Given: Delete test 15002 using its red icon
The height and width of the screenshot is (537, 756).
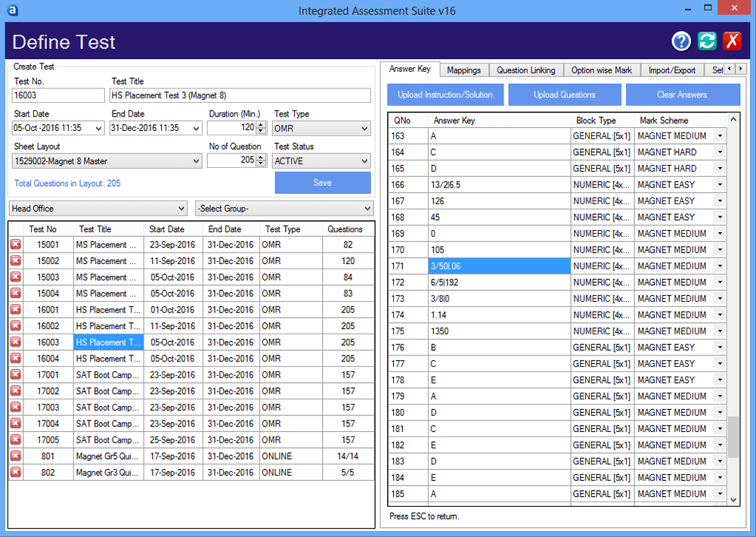Looking at the screenshot, I should tap(16, 261).
